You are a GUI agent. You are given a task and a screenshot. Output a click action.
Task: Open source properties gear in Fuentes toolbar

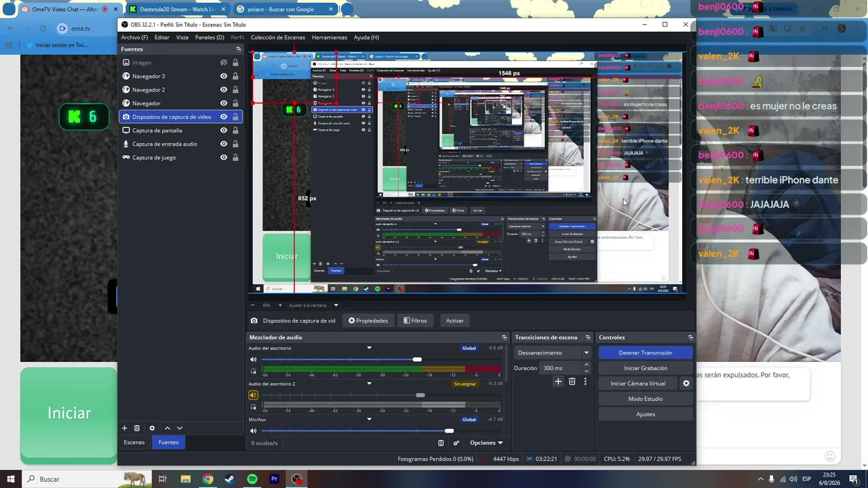tap(152, 428)
